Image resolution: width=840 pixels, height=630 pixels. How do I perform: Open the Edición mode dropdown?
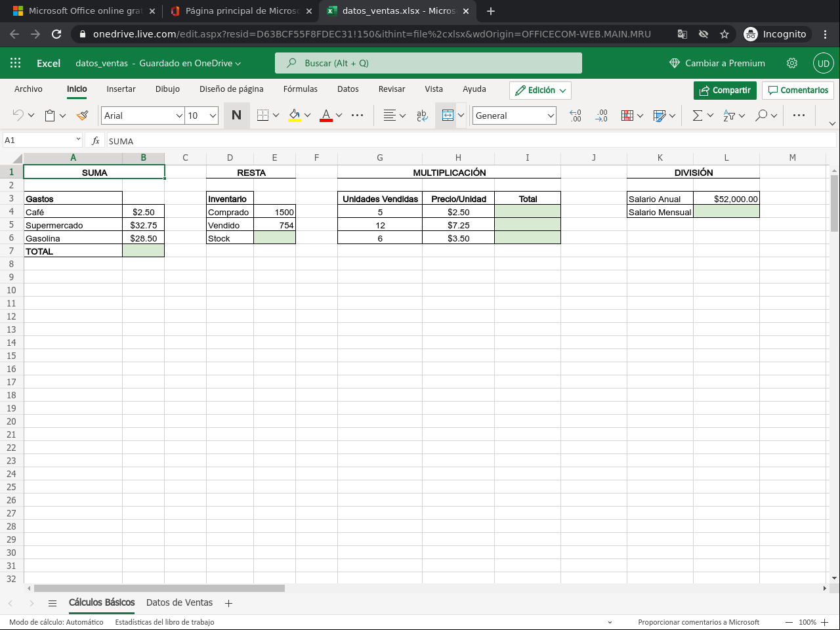click(x=540, y=90)
